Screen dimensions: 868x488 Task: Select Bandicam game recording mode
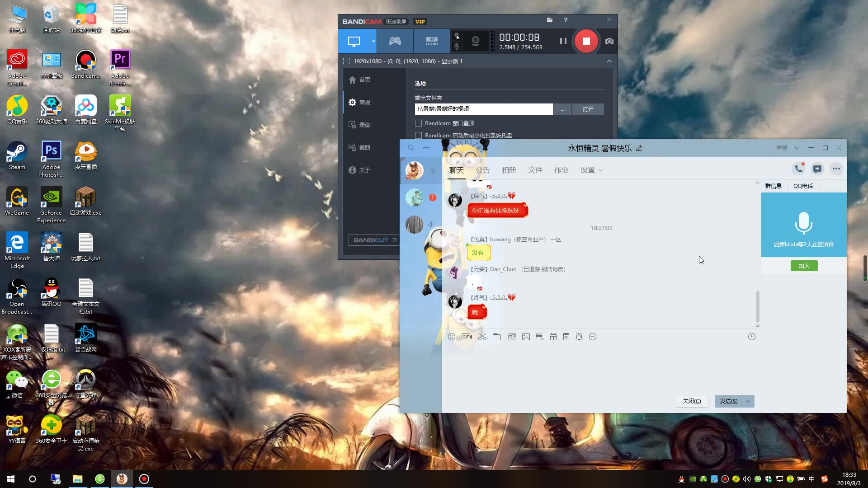[394, 41]
